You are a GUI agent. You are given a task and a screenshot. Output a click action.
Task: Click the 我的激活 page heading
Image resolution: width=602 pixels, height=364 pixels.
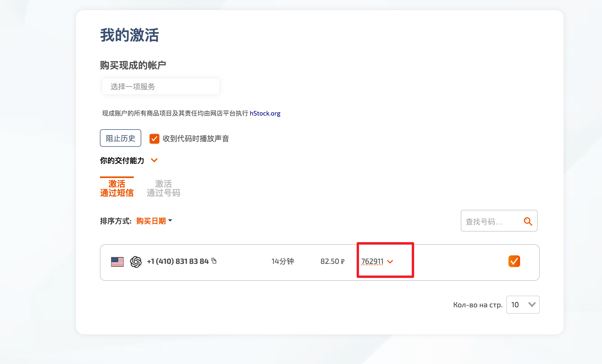[130, 35]
